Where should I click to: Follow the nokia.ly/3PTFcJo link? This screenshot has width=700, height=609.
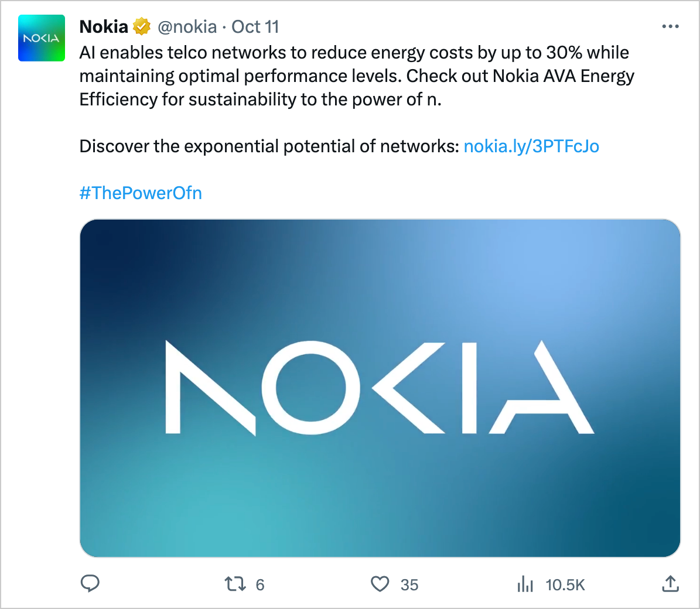pyautogui.click(x=531, y=146)
